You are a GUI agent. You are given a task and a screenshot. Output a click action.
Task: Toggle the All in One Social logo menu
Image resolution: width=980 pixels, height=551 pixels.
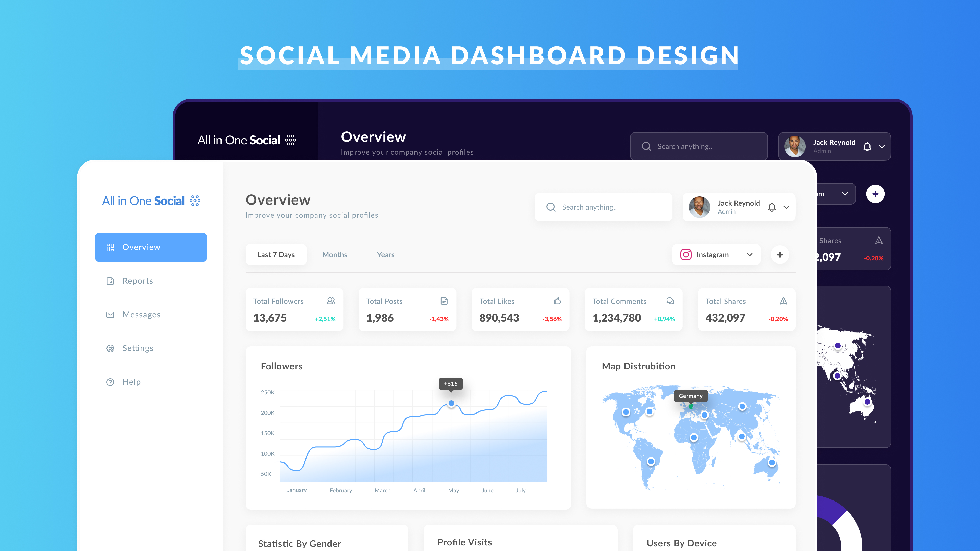[x=195, y=201]
